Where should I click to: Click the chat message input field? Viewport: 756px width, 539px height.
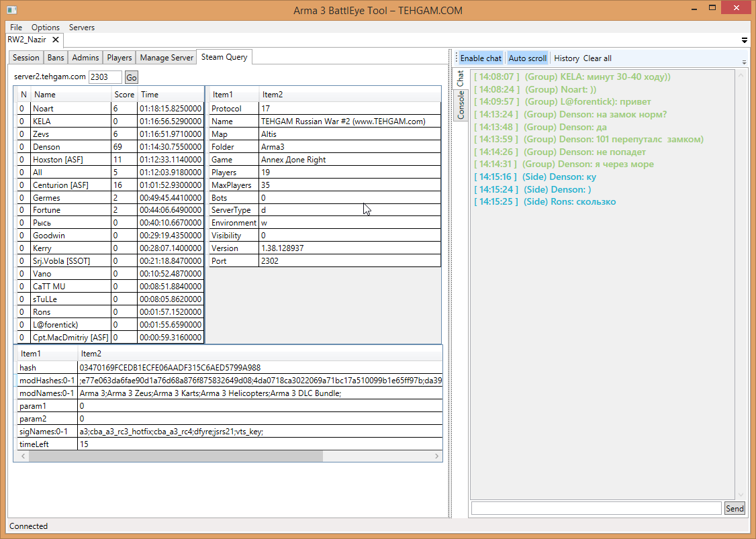click(596, 508)
